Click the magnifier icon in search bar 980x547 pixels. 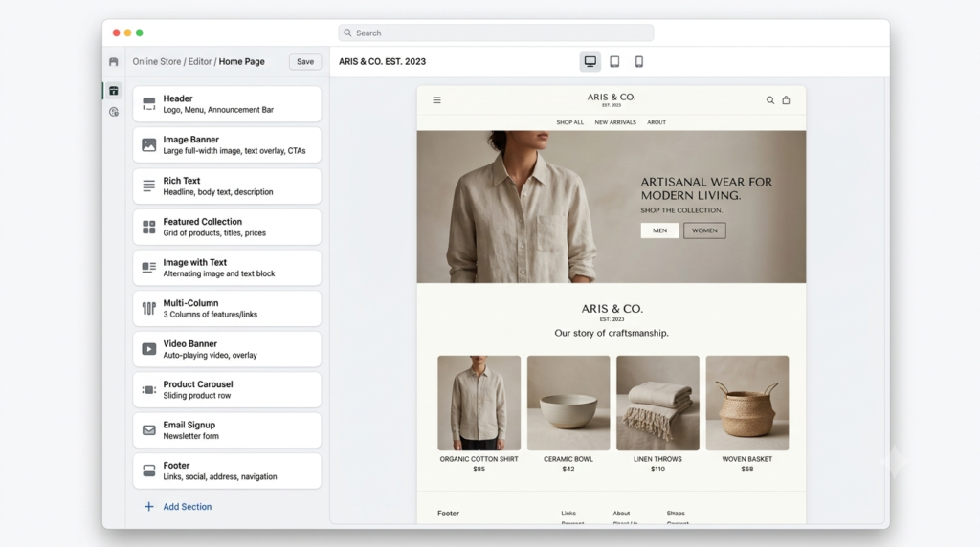(347, 33)
